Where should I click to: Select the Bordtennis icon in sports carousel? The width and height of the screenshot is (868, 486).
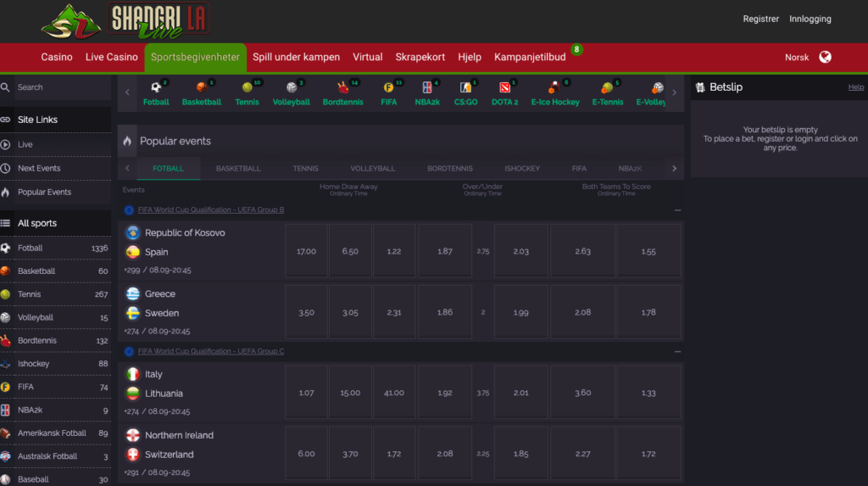point(342,87)
